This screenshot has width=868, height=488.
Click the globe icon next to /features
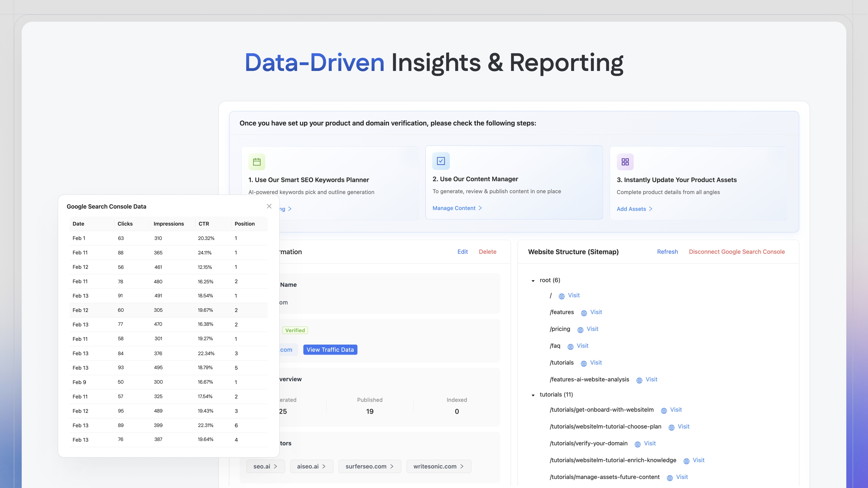[x=584, y=313]
